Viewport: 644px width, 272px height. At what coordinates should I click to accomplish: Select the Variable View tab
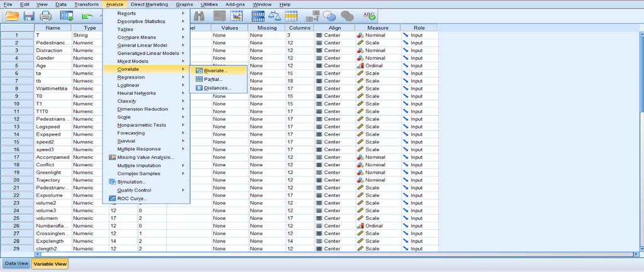click(x=50, y=264)
